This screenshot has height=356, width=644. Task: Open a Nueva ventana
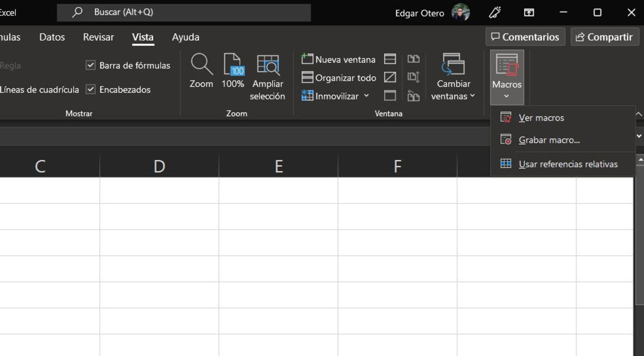[x=338, y=59]
